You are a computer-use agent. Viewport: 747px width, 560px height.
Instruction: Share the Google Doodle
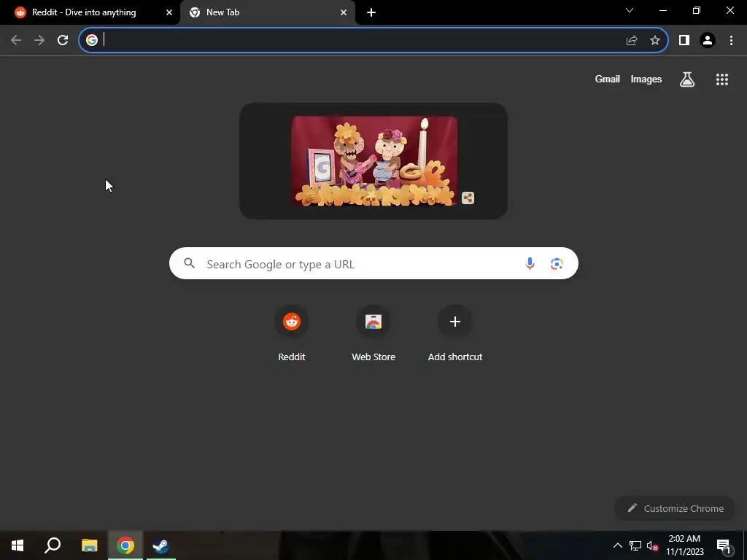(x=468, y=198)
